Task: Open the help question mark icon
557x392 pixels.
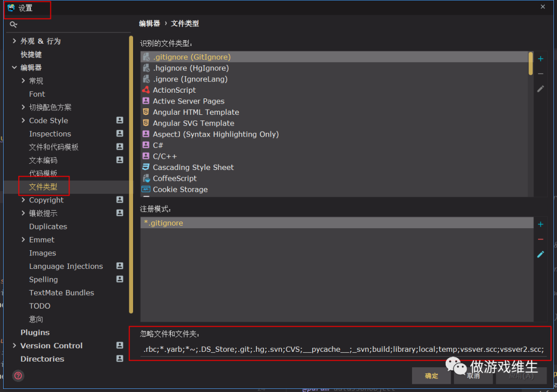Action: point(18,376)
